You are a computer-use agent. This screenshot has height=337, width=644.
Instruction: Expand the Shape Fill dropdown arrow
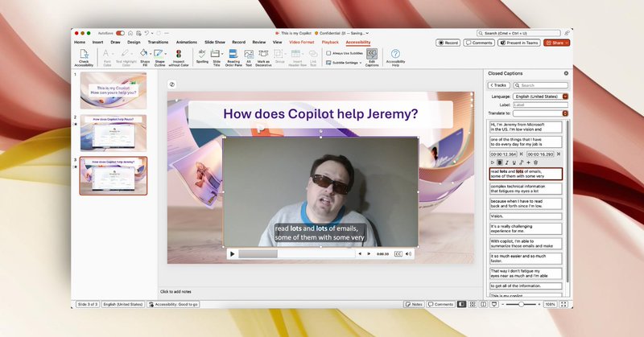click(x=151, y=54)
